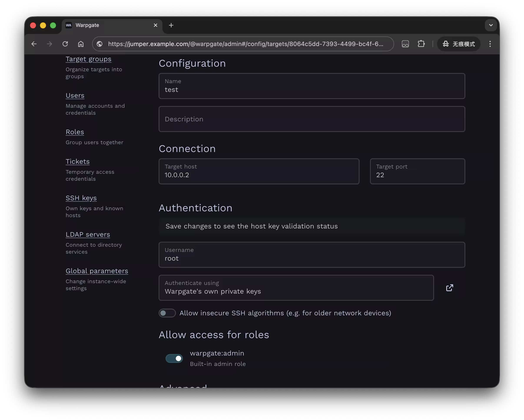Reload the Warpgate page
The width and height of the screenshot is (524, 420).
[x=65, y=44]
